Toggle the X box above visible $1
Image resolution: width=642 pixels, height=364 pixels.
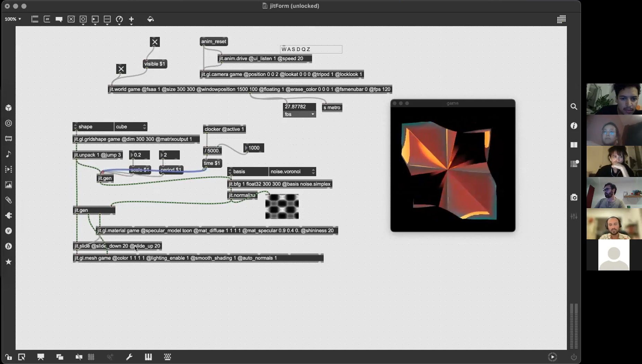[x=155, y=42]
